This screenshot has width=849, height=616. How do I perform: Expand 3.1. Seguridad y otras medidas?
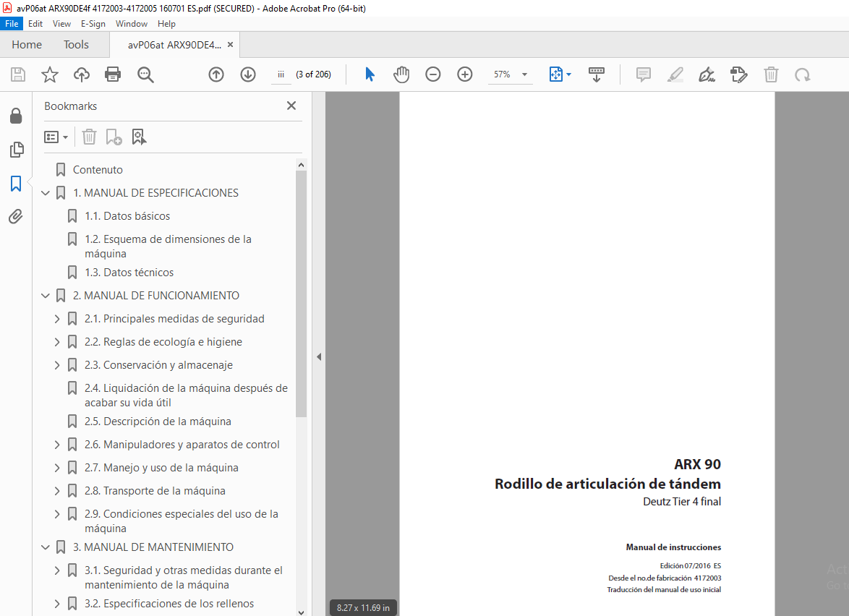57,570
